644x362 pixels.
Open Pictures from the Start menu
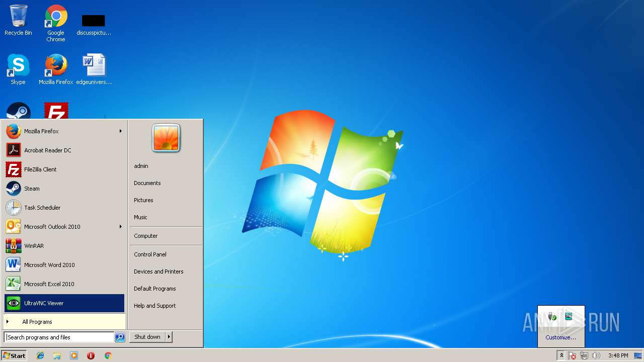click(166, 200)
